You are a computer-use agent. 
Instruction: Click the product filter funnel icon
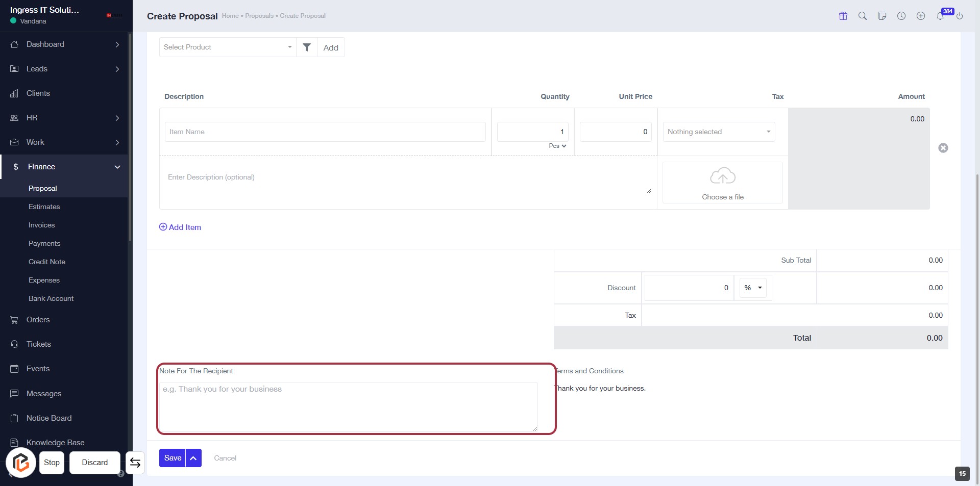pyautogui.click(x=307, y=47)
